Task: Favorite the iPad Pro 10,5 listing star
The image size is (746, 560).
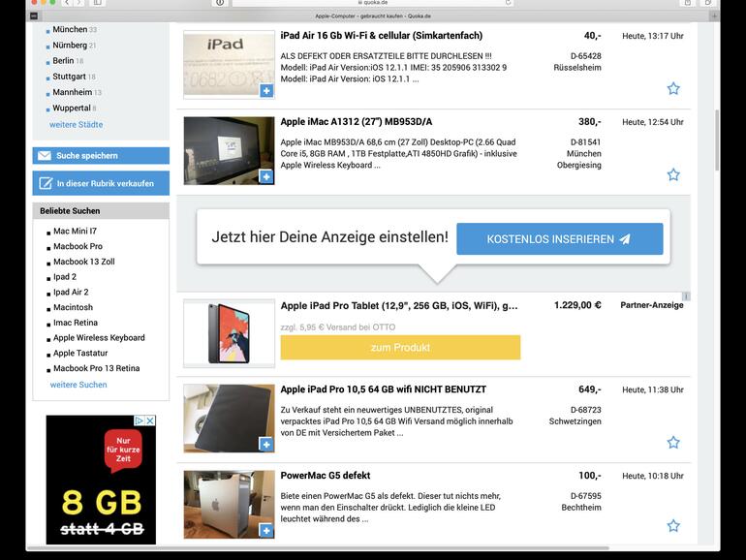Action: (x=673, y=443)
